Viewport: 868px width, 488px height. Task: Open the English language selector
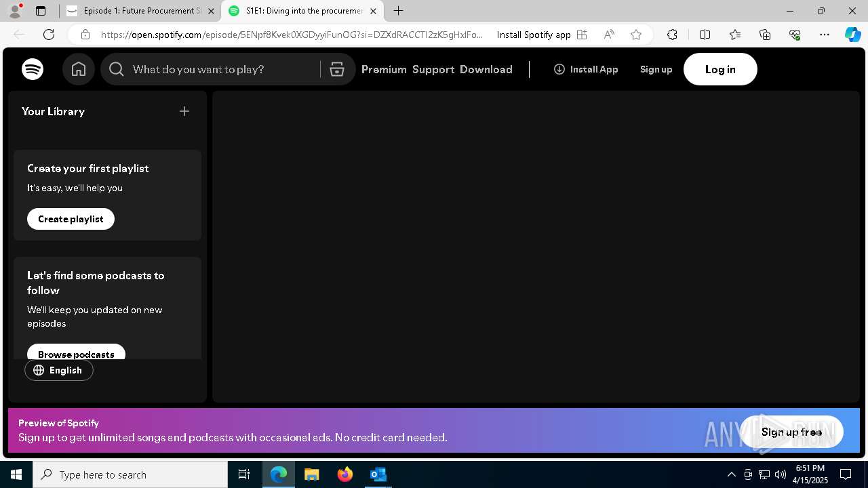[x=58, y=370]
